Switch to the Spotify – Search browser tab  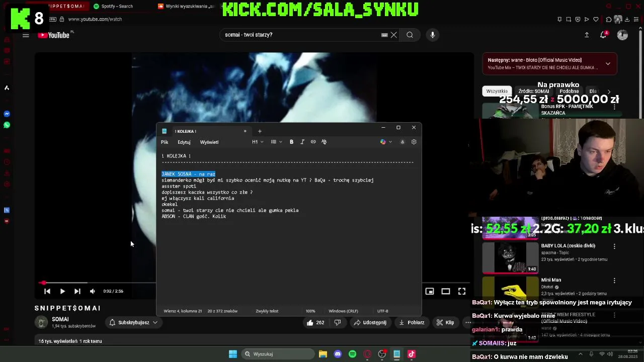(x=117, y=6)
